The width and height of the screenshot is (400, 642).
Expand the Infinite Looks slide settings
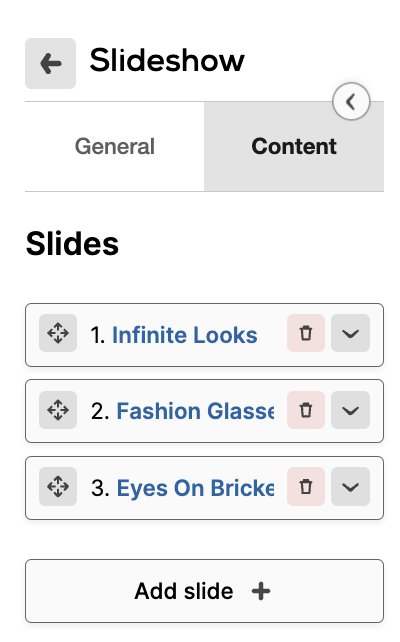click(x=350, y=333)
